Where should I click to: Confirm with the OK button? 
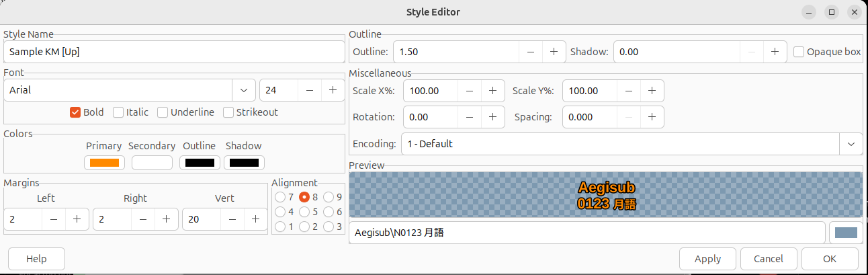830,259
